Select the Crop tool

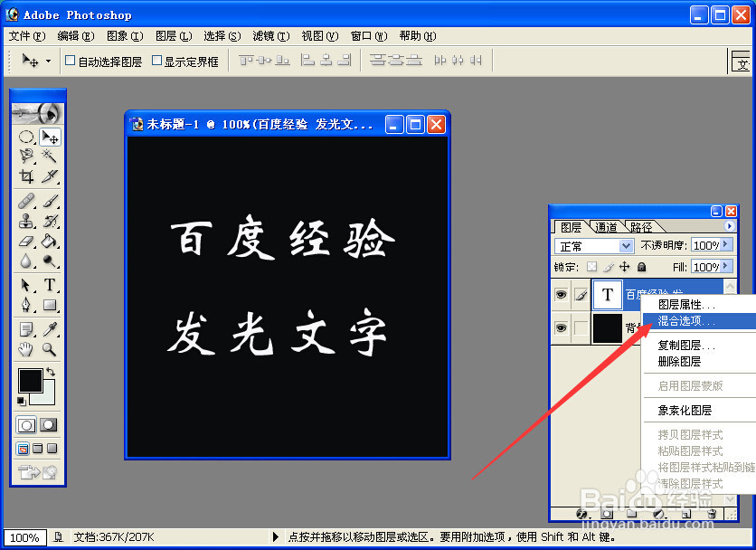coord(24,177)
